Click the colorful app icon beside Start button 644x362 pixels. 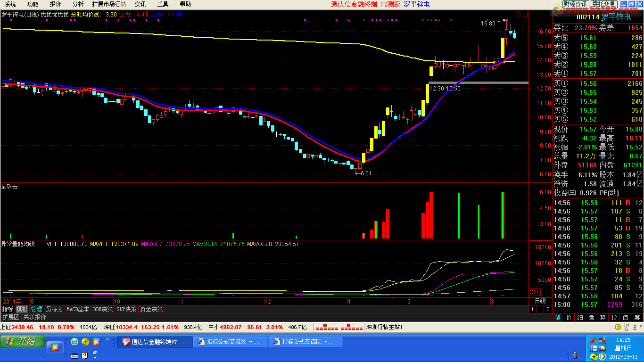55,347
